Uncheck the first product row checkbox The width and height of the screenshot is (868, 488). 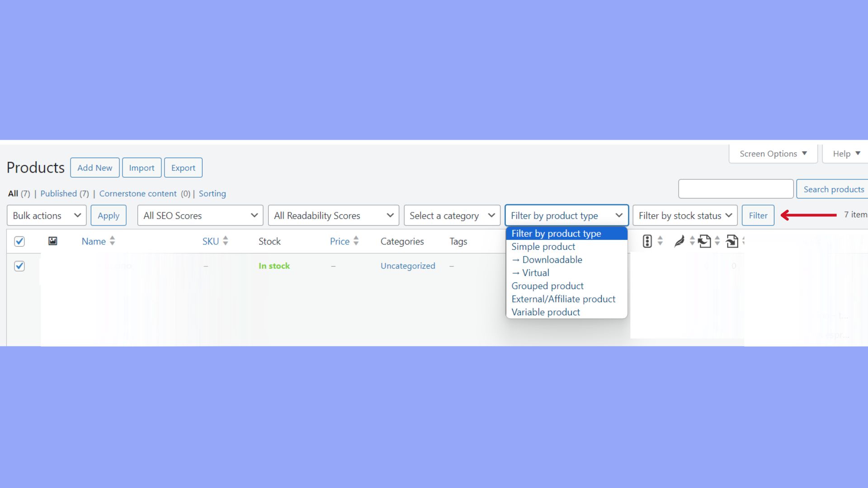coord(19,266)
